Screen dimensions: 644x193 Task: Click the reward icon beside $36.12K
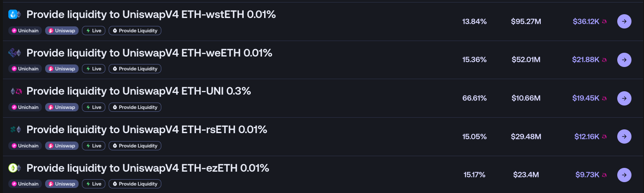click(604, 21)
